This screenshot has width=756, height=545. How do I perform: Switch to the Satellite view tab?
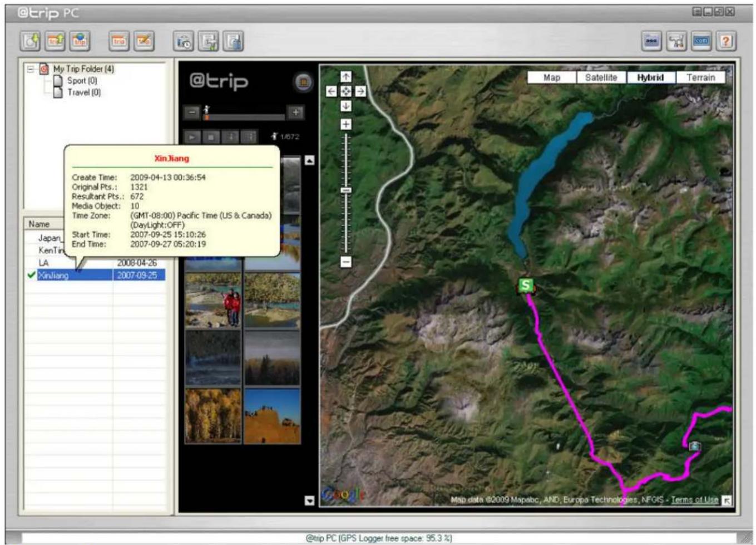(601, 77)
